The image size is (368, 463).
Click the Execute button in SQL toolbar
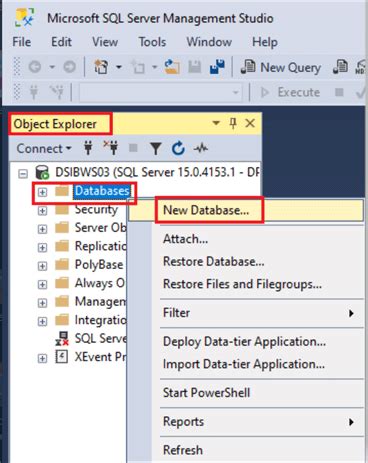[291, 92]
